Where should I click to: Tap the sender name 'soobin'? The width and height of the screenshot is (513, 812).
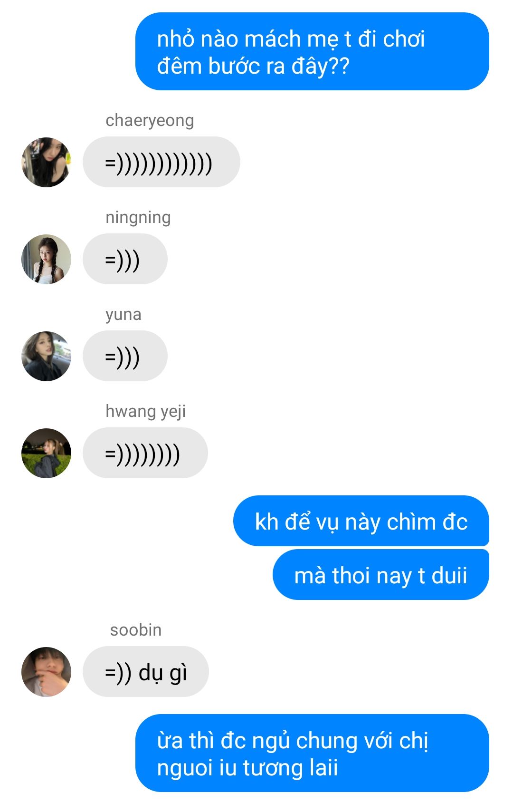(x=136, y=630)
